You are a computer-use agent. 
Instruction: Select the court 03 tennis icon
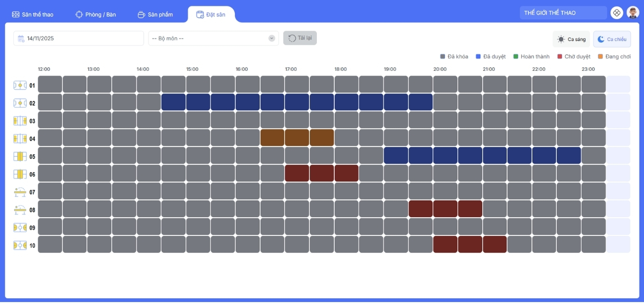tap(20, 121)
